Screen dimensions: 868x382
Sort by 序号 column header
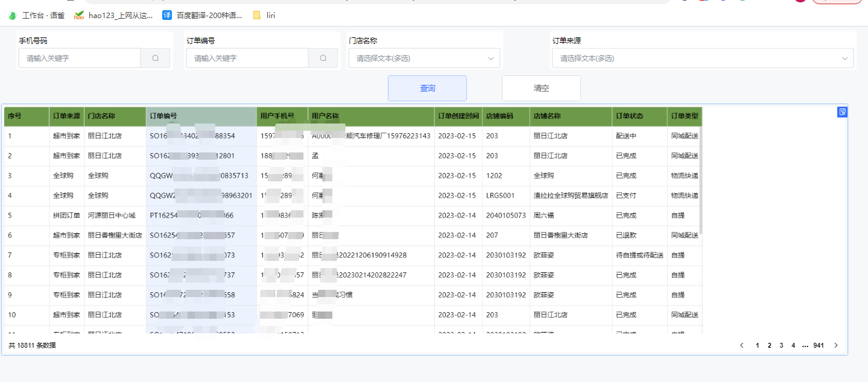[27, 116]
